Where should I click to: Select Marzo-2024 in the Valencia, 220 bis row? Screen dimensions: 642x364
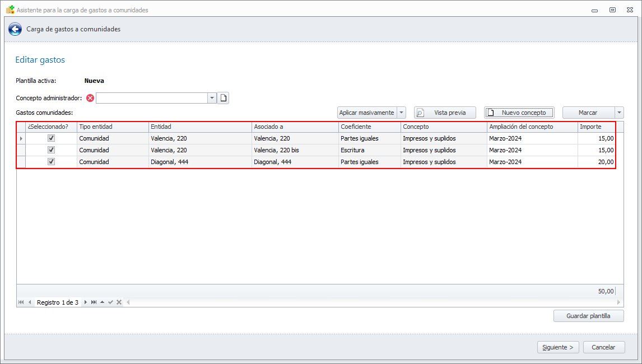click(532, 150)
